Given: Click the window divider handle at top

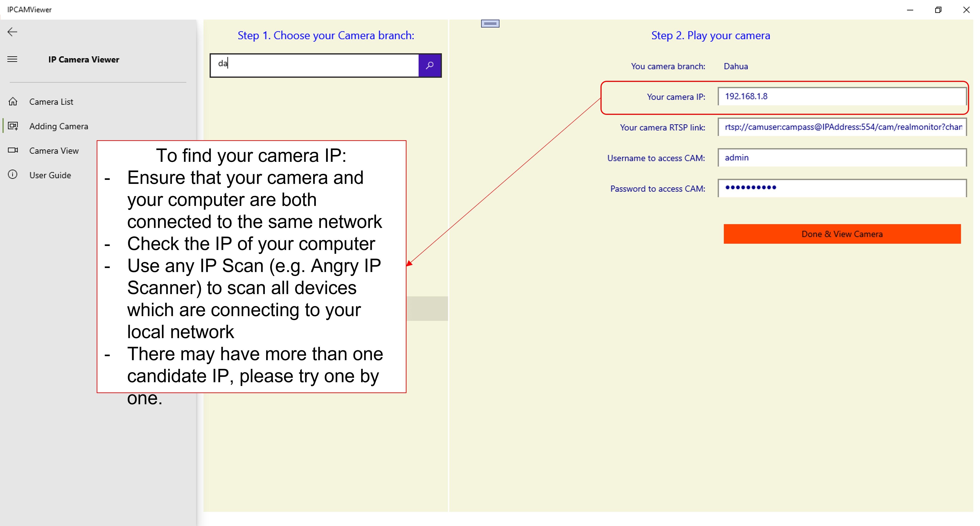Looking at the screenshot, I should (491, 23).
